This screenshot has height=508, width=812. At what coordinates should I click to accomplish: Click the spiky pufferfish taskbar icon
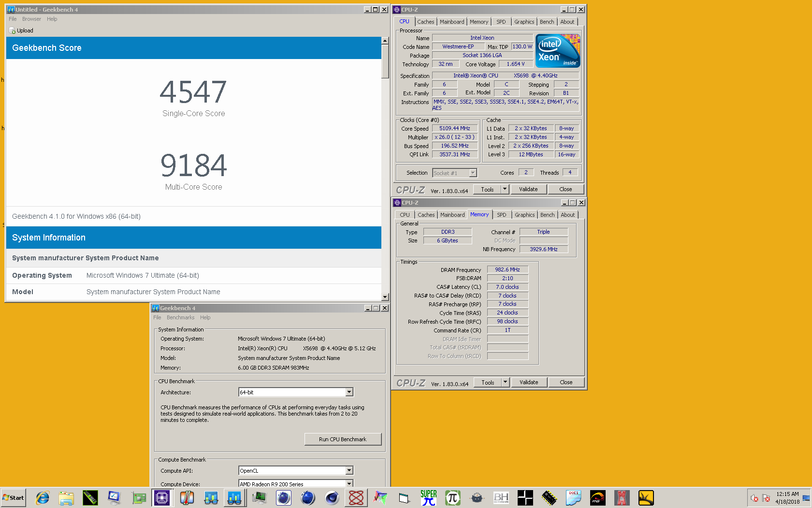coord(477,498)
